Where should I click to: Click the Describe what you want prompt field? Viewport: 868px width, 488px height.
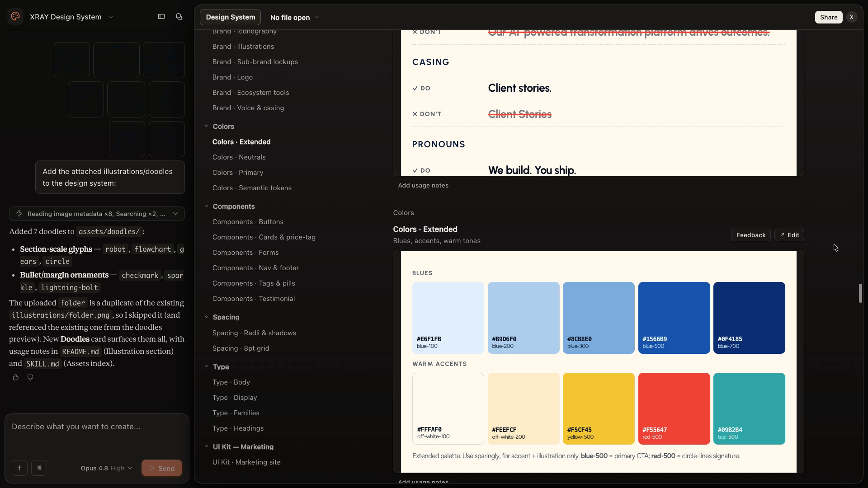pyautogui.click(x=97, y=434)
